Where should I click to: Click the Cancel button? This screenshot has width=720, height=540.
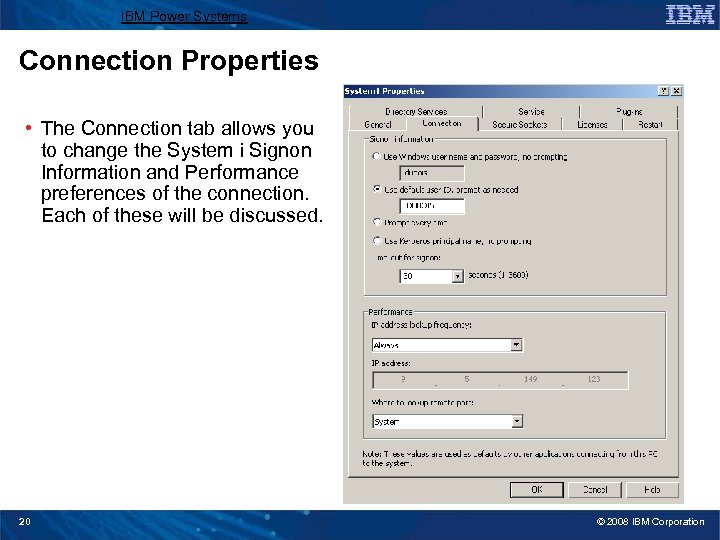[595, 490]
